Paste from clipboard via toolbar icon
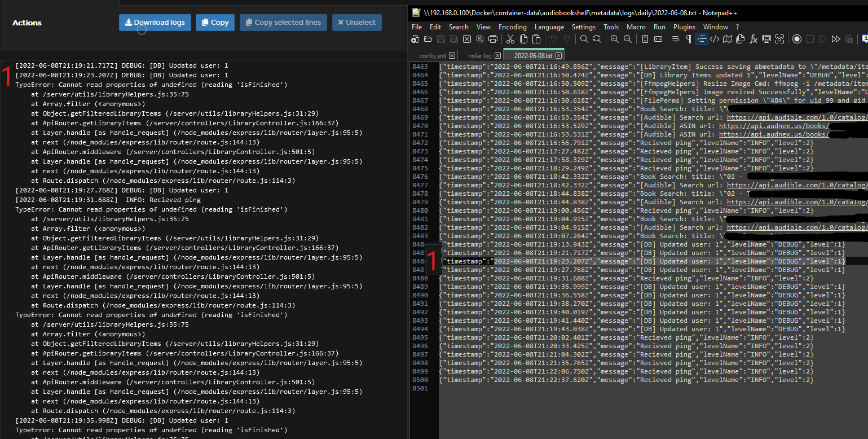The width and height of the screenshot is (868, 439). point(536,39)
